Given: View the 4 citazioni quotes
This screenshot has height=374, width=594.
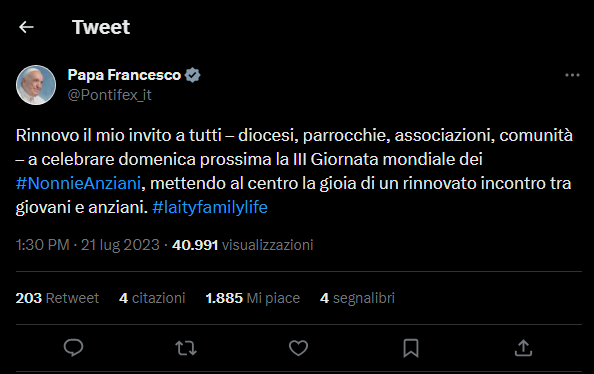Looking at the screenshot, I should pyautogui.click(x=152, y=298).
